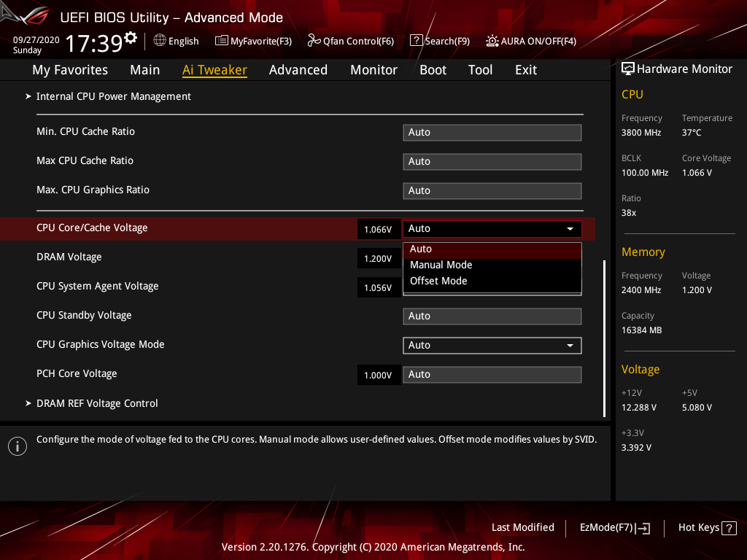Click PCH Core Voltage Auto field
This screenshot has width=747, height=560.
[x=492, y=374]
